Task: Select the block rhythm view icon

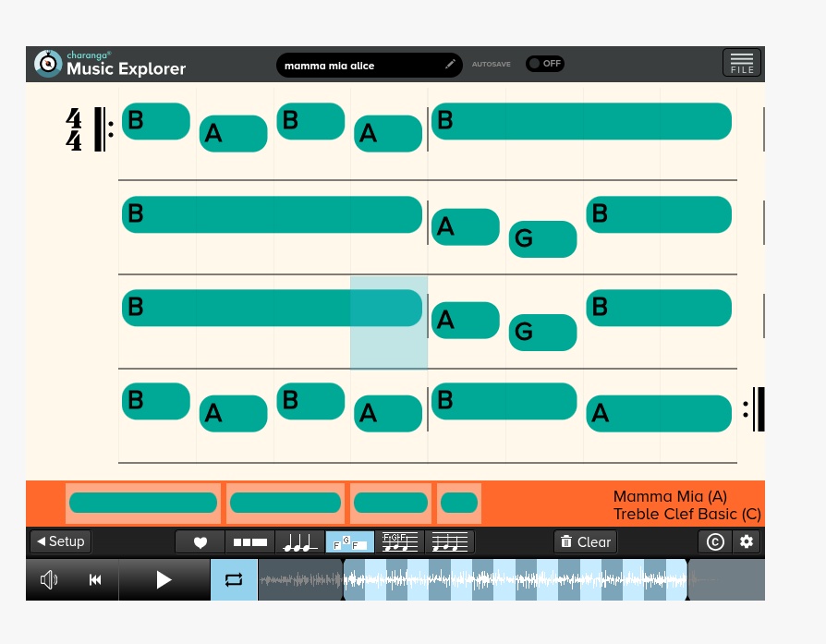Action: [249, 542]
